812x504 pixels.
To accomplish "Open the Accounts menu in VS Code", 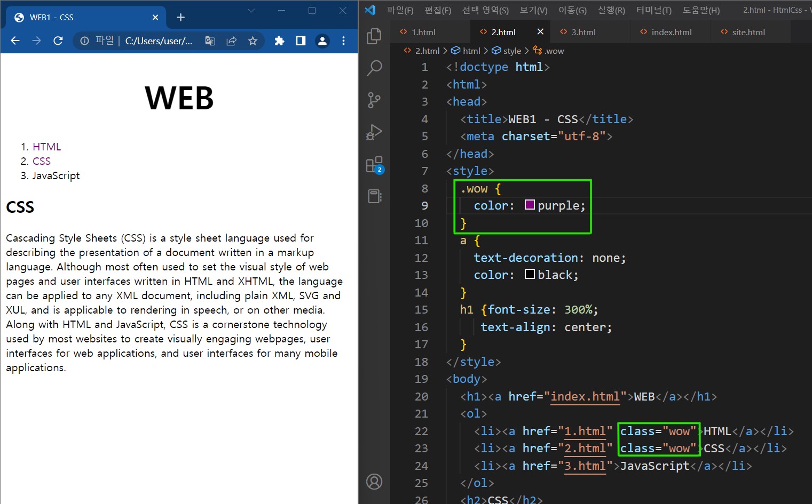I will click(374, 482).
